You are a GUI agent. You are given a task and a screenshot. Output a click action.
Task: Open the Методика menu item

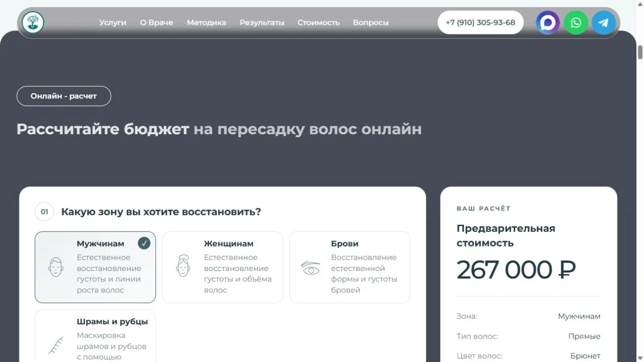click(206, 22)
